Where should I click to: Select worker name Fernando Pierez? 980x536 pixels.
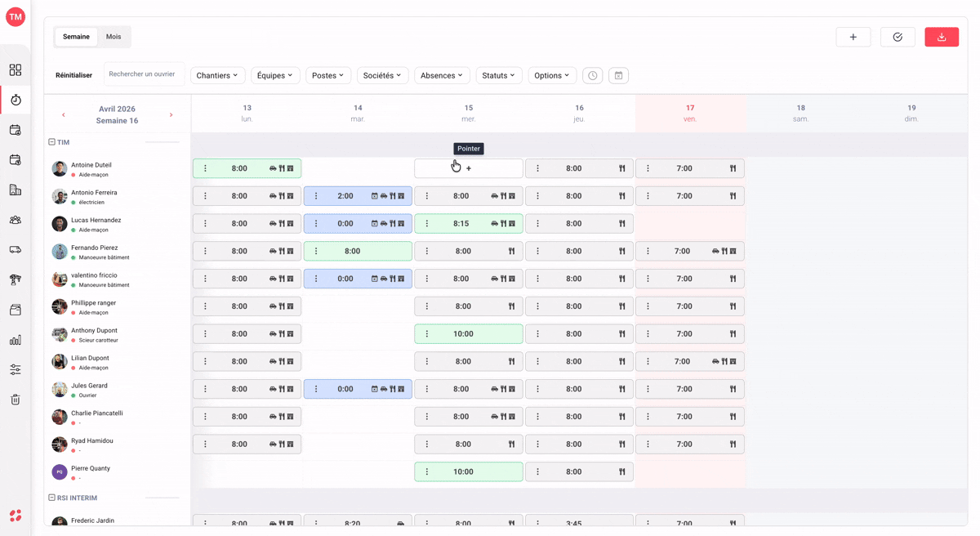94,248
